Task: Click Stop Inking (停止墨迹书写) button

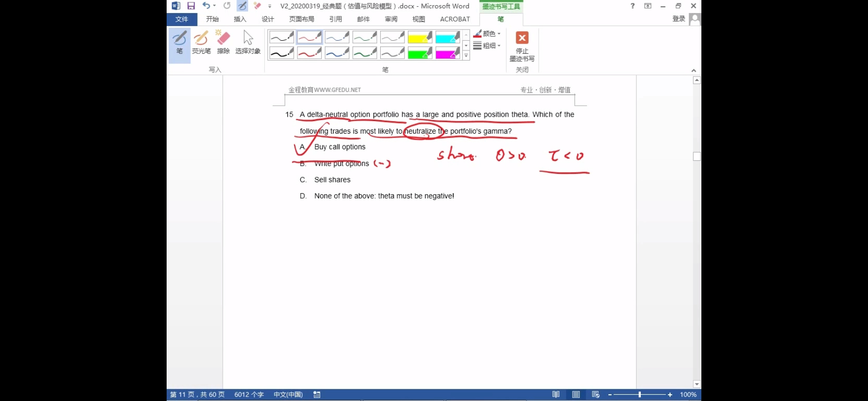Action: pos(522,46)
